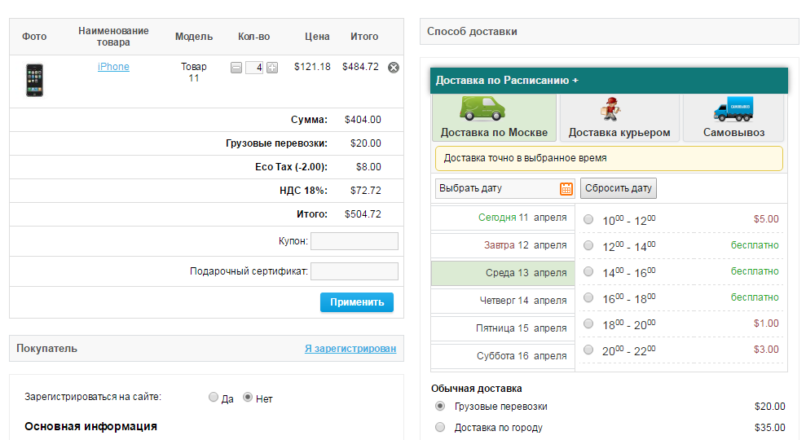
Task: Click the green van delivery icon
Action: pos(482,108)
